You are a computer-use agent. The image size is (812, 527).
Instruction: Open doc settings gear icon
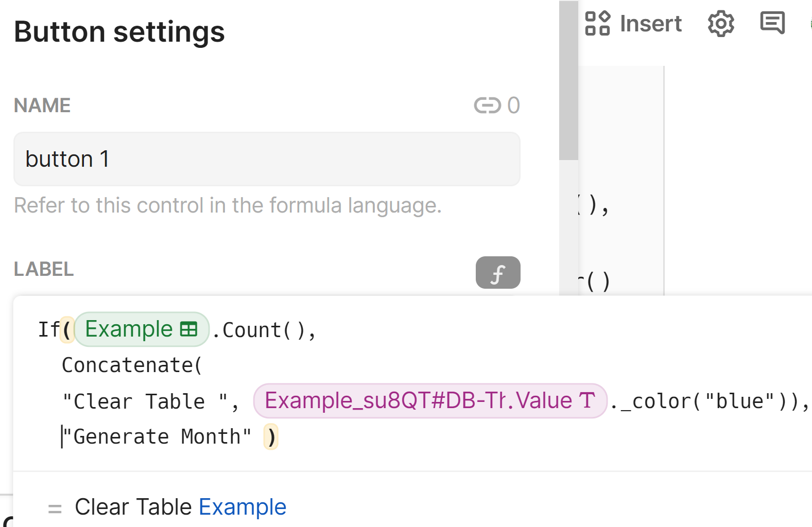click(x=721, y=24)
